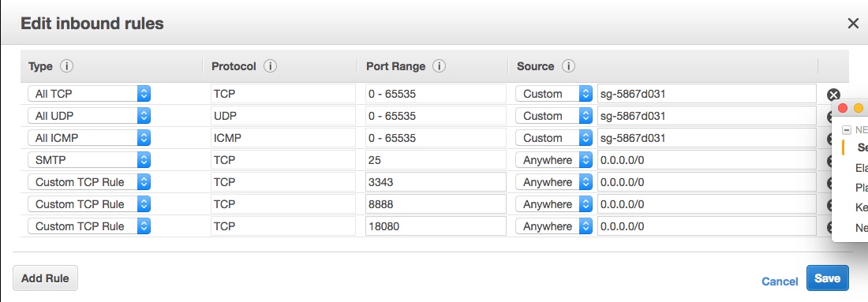The width and height of the screenshot is (868, 302).
Task: Click source field in All UDP row
Action: [x=707, y=116]
